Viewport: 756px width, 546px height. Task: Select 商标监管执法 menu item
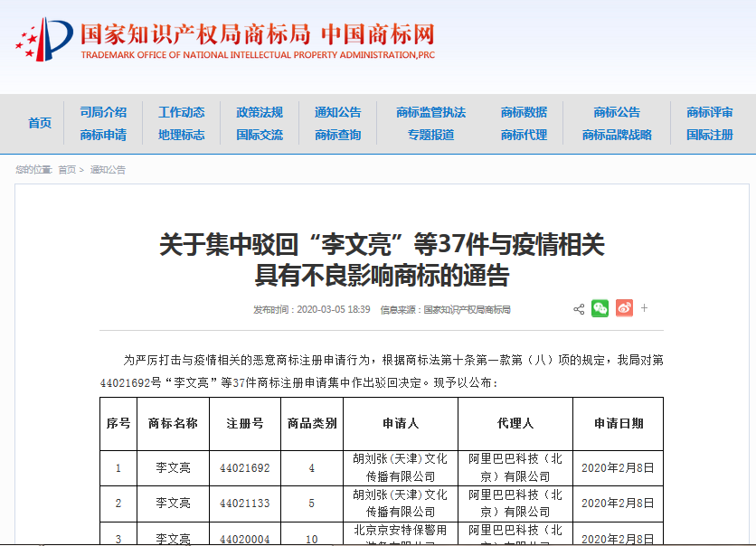point(431,112)
